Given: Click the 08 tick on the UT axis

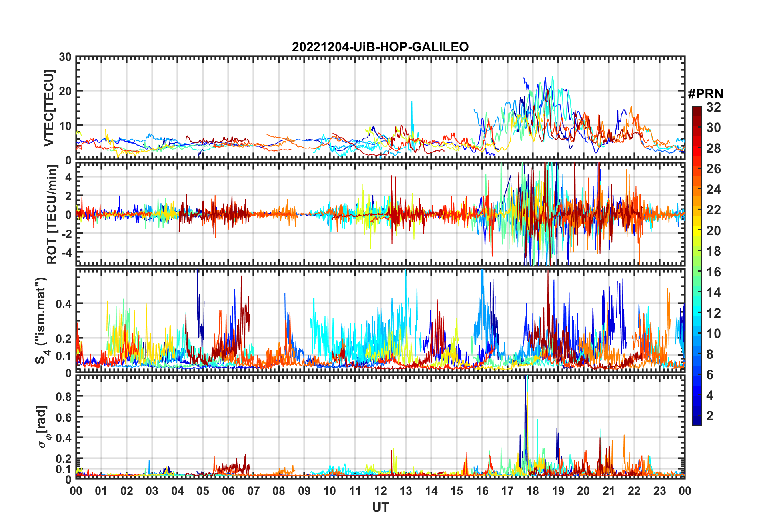Looking at the screenshot, I should 279,491.
